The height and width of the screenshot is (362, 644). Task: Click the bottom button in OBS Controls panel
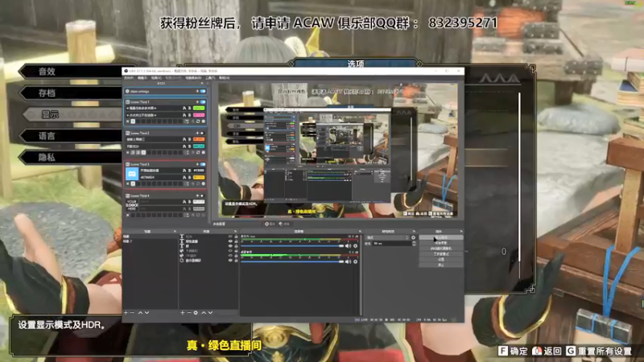pyautogui.click(x=441, y=265)
